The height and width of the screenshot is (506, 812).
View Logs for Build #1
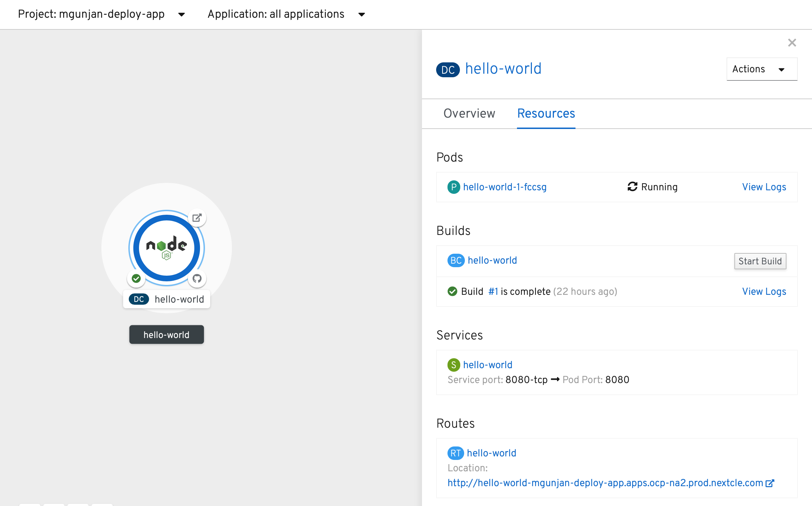764,292
